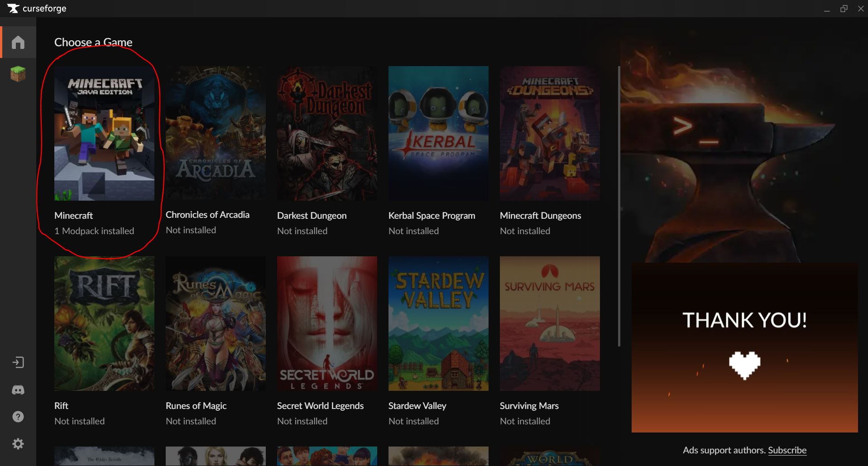Select the Kerbal Space Program cover

(x=438, y=134)
